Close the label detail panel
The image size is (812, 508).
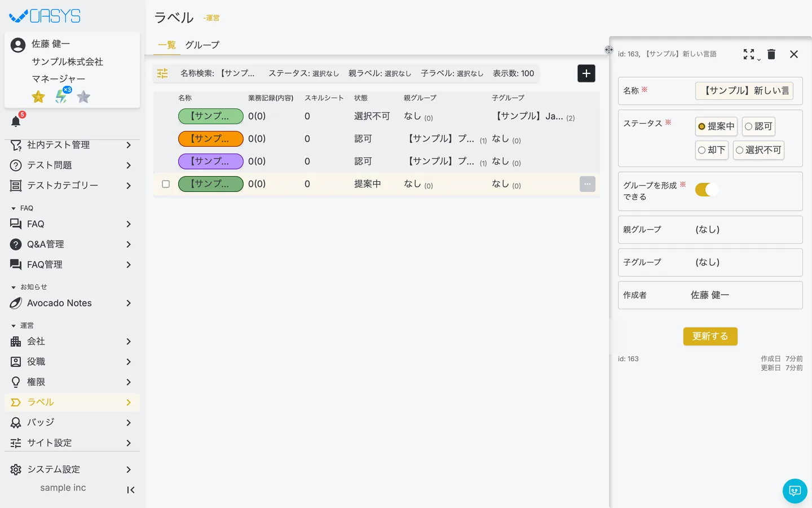[x=794, y=54]
